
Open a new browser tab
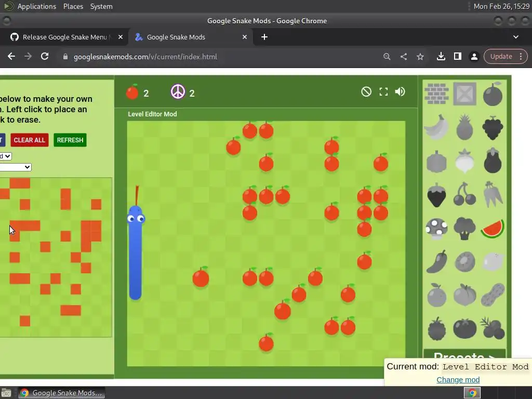[264, 37]
